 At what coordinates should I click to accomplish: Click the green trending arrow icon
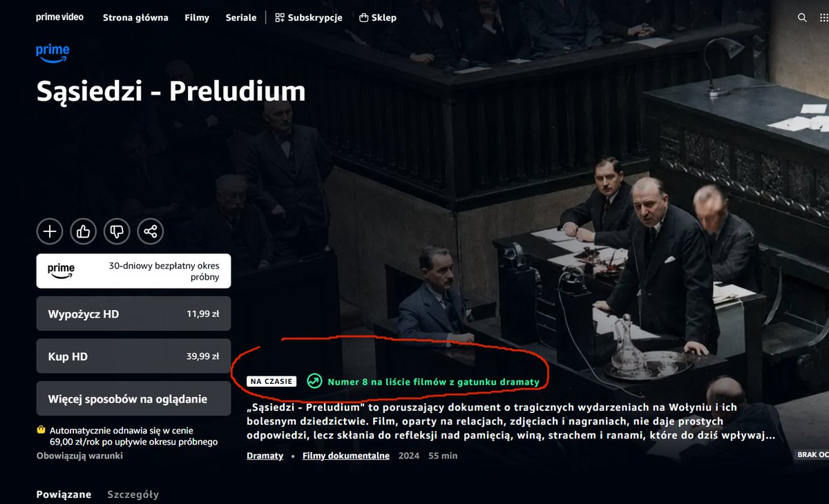pos(314,381)
